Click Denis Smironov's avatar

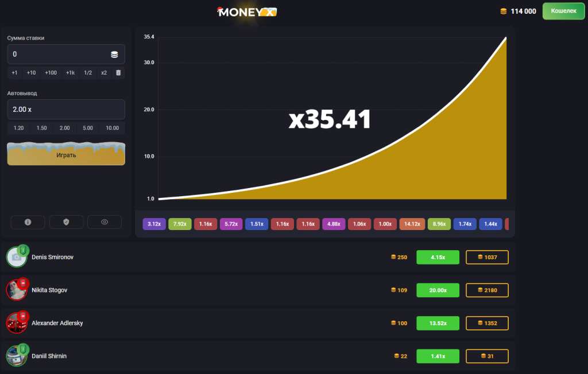(17, 257)
